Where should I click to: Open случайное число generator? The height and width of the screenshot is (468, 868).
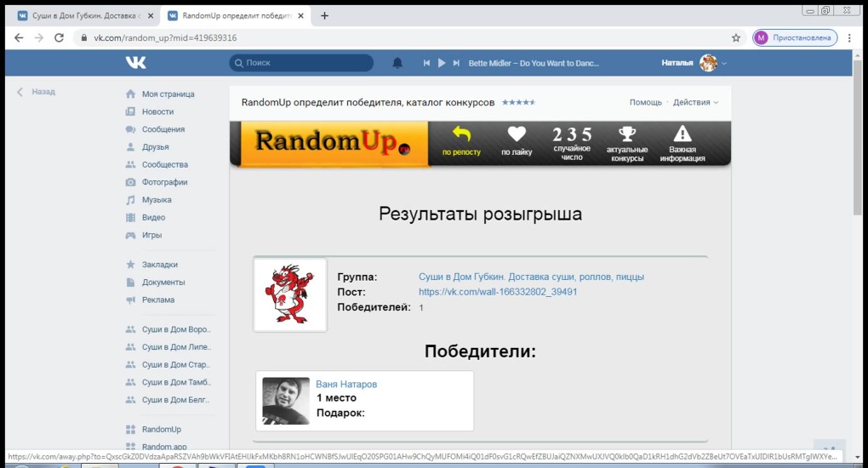[572, 143]
